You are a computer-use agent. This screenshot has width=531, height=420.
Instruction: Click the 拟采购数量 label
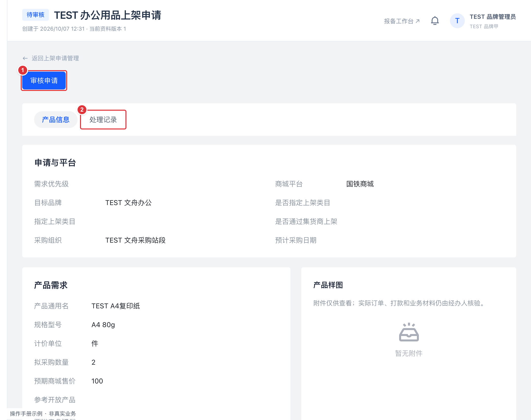(51, 362)
